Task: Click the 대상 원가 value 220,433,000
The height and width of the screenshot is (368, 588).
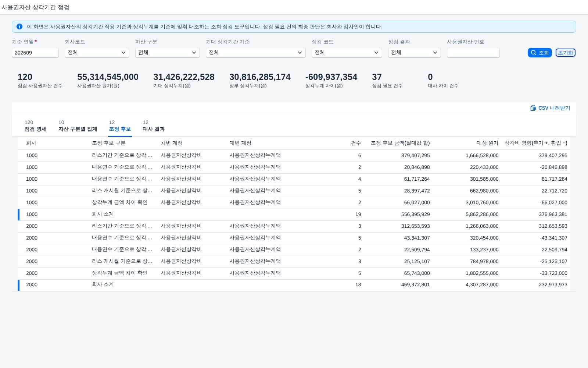Action: (484, 167)
